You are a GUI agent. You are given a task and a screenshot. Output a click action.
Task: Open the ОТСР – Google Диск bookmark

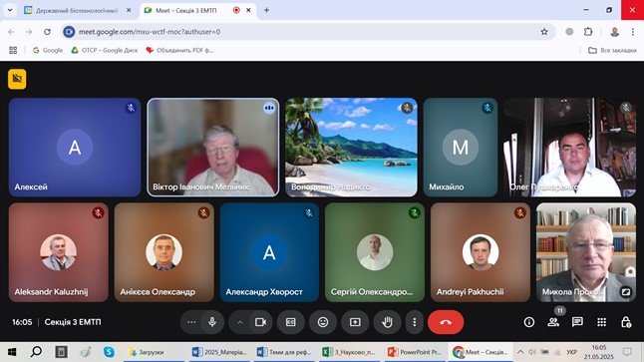tap(105, 50)
